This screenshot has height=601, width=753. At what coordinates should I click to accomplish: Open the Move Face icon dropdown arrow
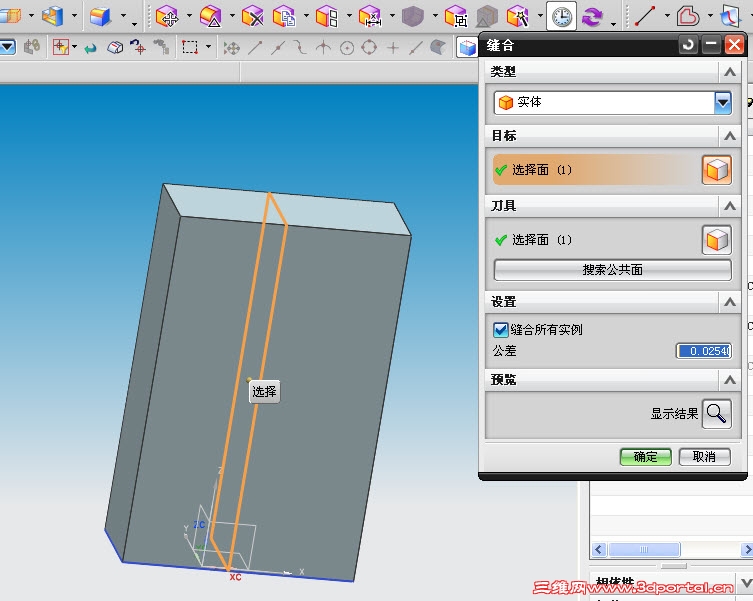[189, 15]
